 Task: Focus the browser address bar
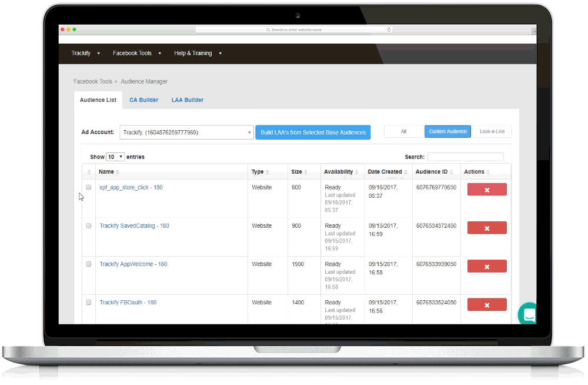(x=294, y=29)
